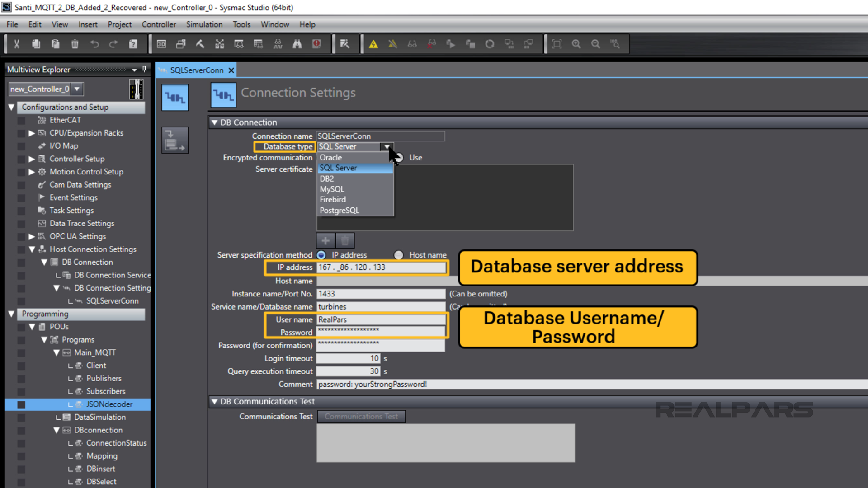Select IP address radio button
Image resolution: width=868 pixels, height=488 pixels.
tap(321, 255)
